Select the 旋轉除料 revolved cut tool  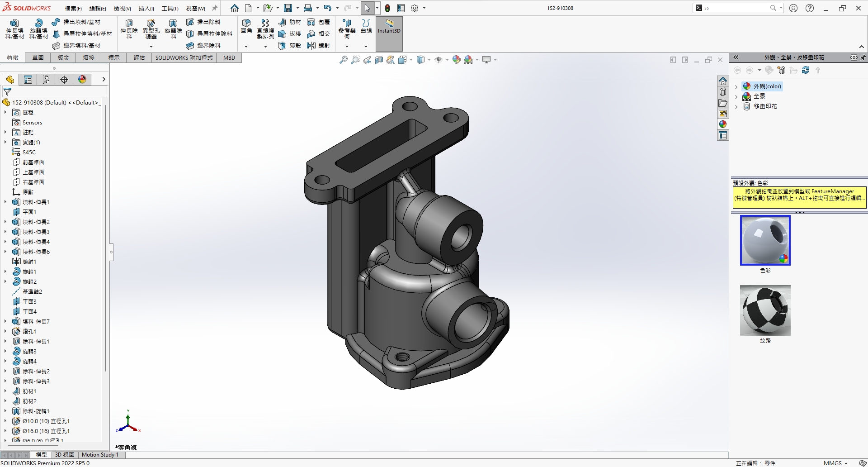point(173,29)
